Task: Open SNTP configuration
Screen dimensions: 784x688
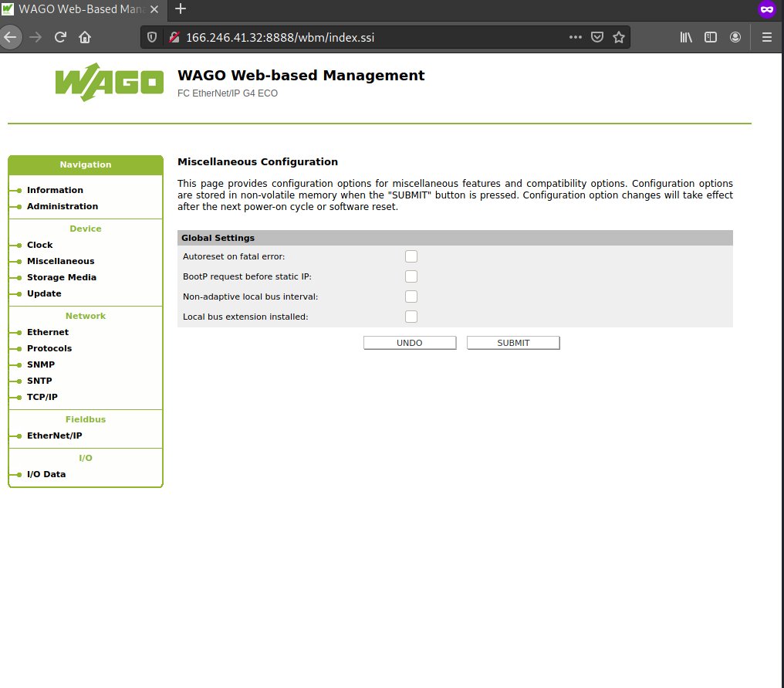Action: click(39, 381)
